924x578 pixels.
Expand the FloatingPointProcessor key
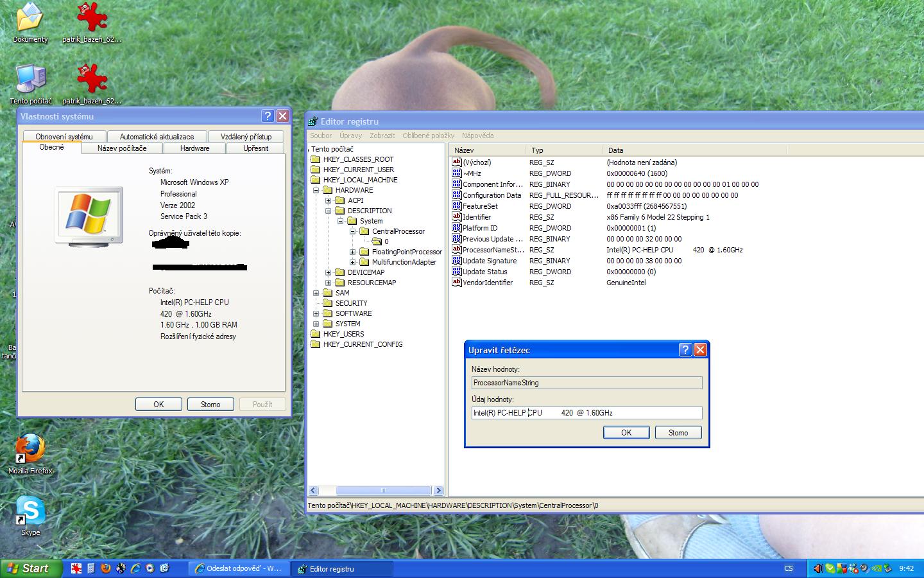coord(352,252)
